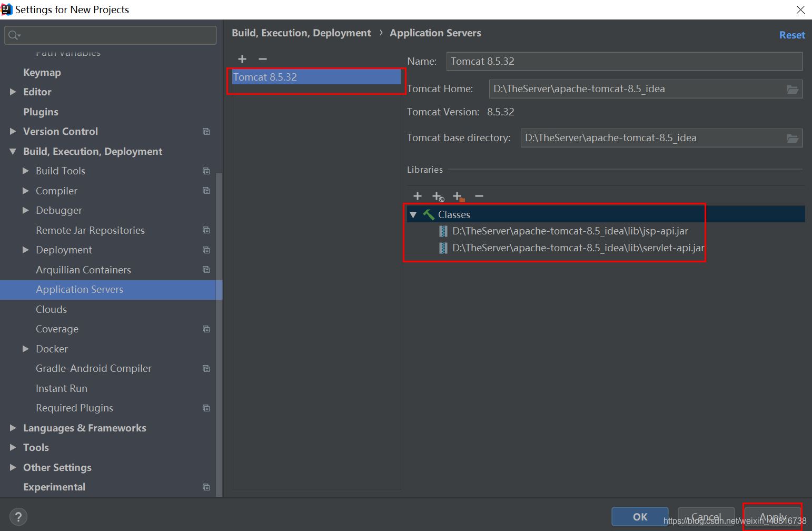This screenshot has width=812, height=531.
Task: Click search magnifier icon in settings
Action: click(x=14, y=35)
